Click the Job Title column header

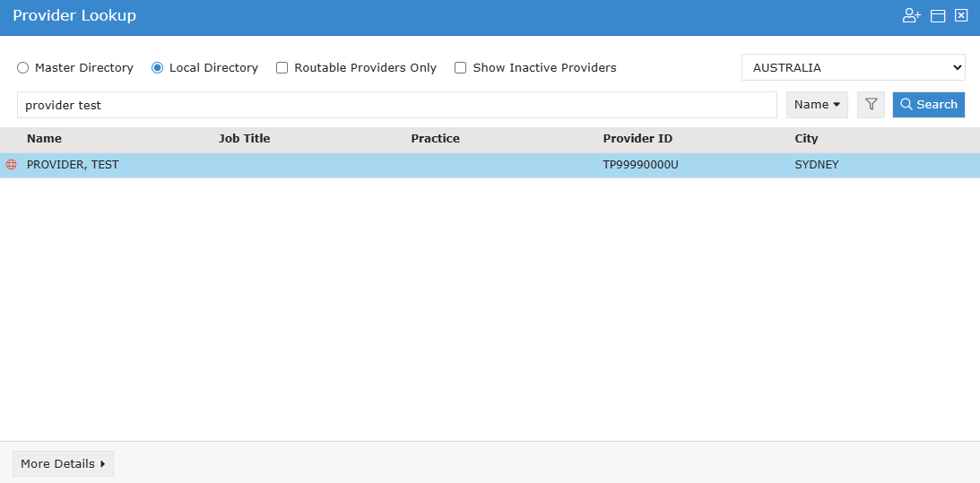pyautogui.click(x=244, y=139)
